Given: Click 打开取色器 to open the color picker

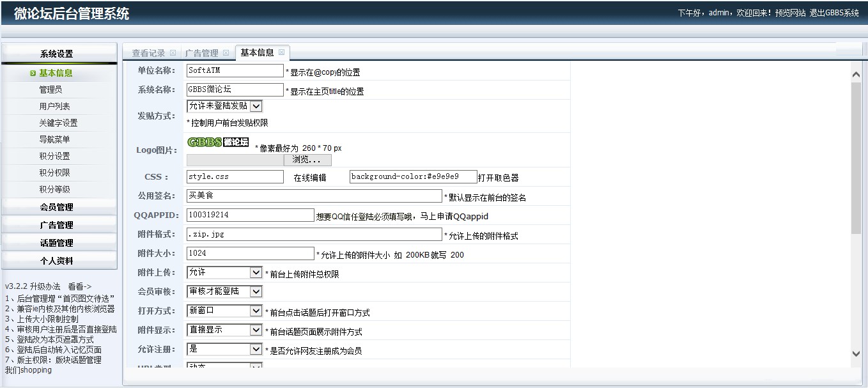Looking at the screenshot, I should [499, 178].
